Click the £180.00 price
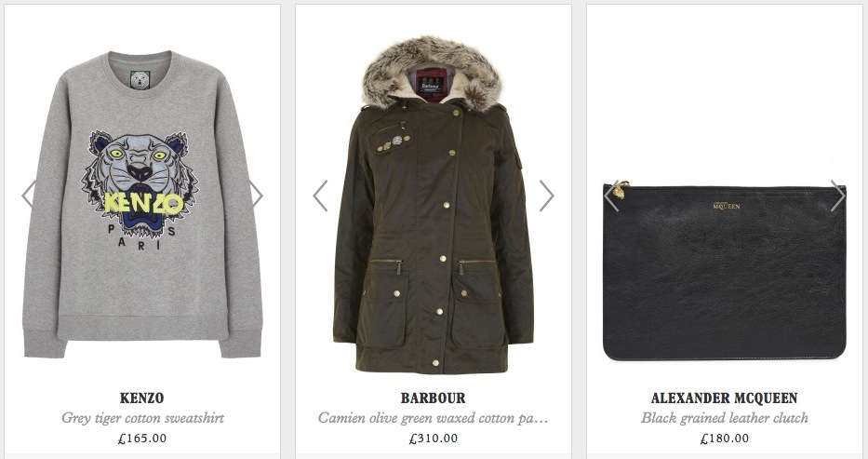The image size is (868, 459). pos(724,439)
